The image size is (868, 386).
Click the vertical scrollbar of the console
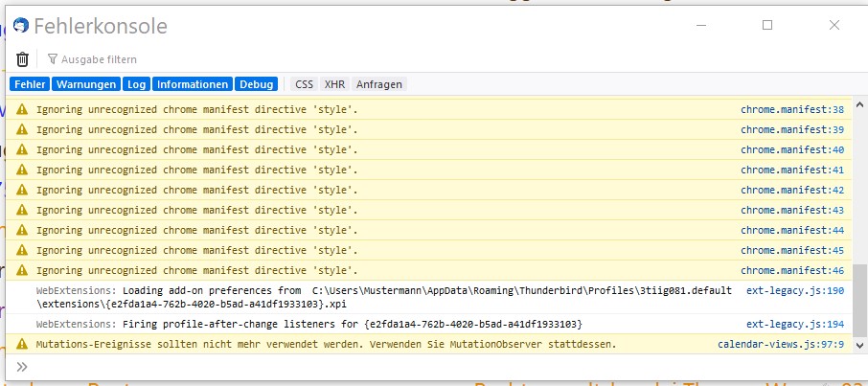(859, 220)
